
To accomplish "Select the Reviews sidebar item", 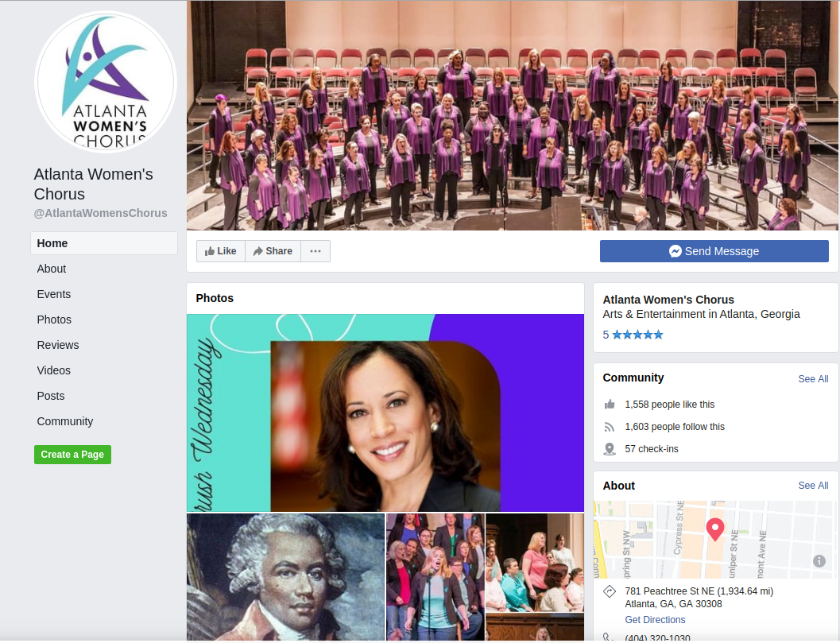I will pos(58,345).
